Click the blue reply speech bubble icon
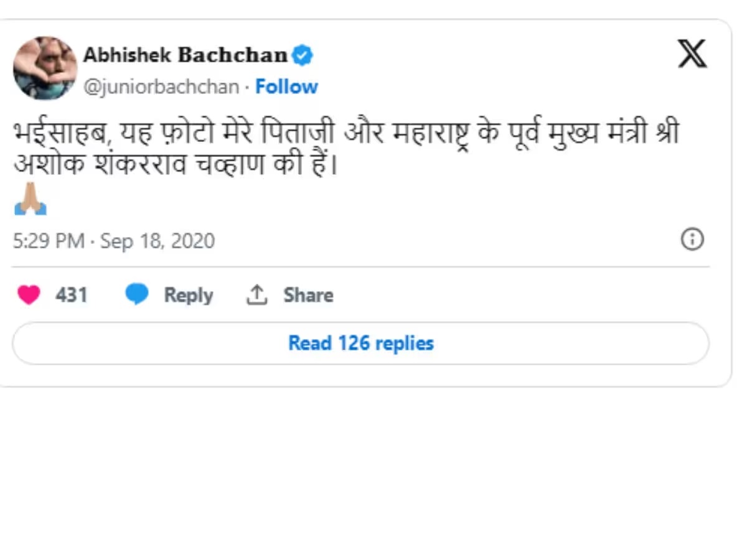747x560 pixels. (137, 294)
